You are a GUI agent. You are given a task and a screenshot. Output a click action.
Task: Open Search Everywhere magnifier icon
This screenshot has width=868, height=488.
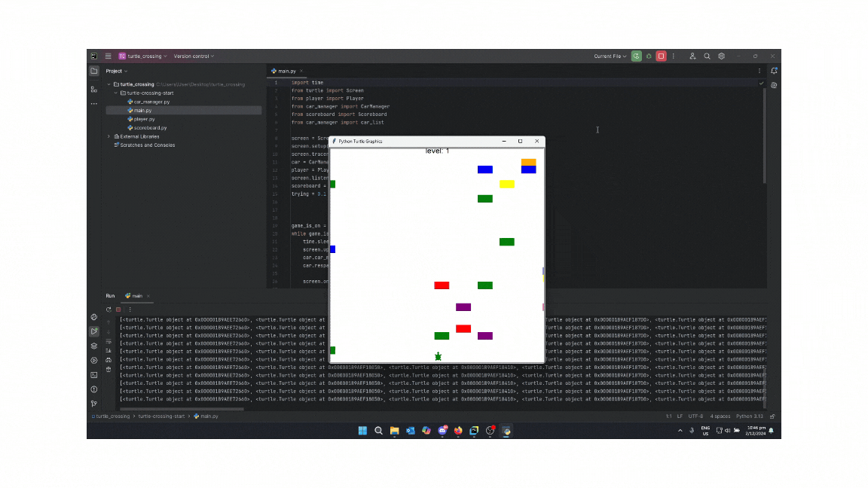[x=707, y=56]
